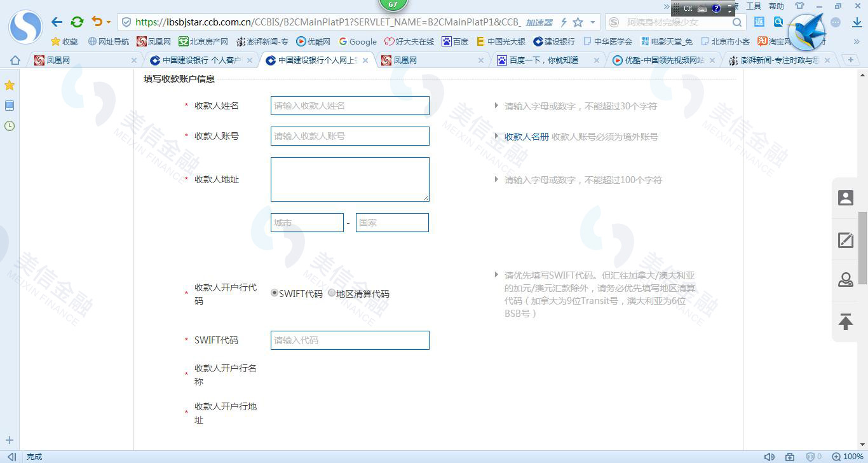The image size is (868, 463).
Task: Open the 收款人名册 link
Action: coord(526,136)
